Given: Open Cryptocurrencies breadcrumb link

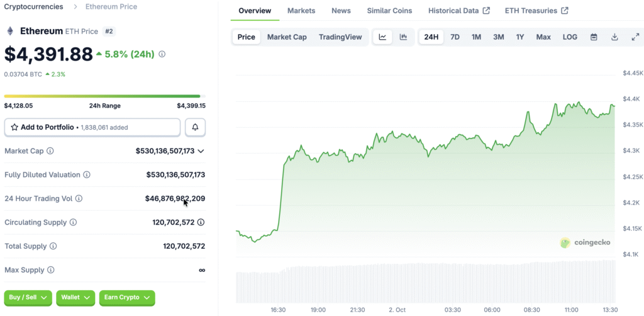Looking at the screenshot, I should tap(33, 7).
